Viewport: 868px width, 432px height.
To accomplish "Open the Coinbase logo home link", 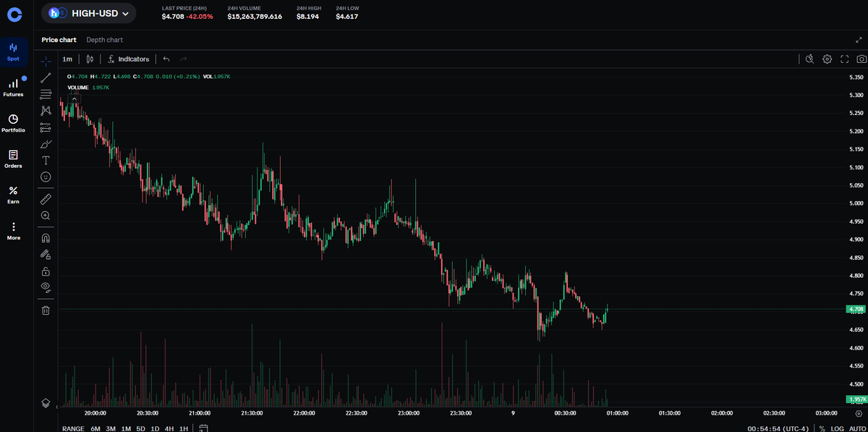I will (x=14, y=13).
